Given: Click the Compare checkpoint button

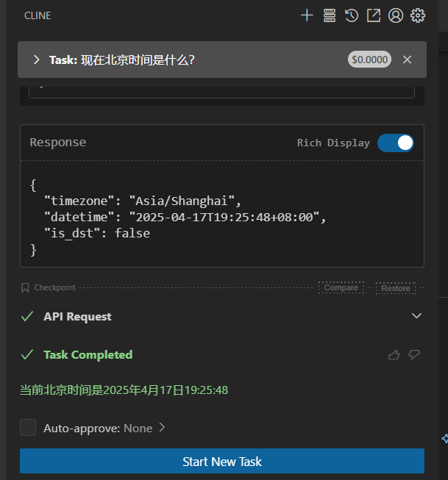Looking at the screenshot, I should (341, 287).
